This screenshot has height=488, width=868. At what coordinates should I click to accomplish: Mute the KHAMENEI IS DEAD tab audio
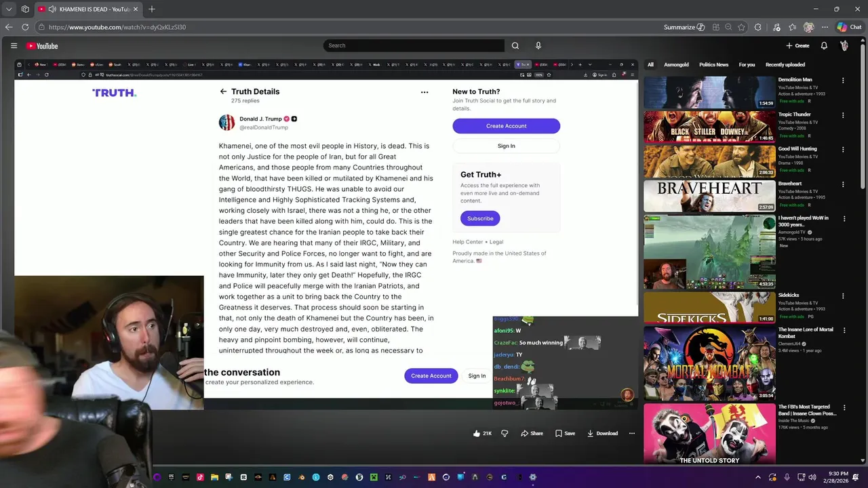[x=52, y=9]
